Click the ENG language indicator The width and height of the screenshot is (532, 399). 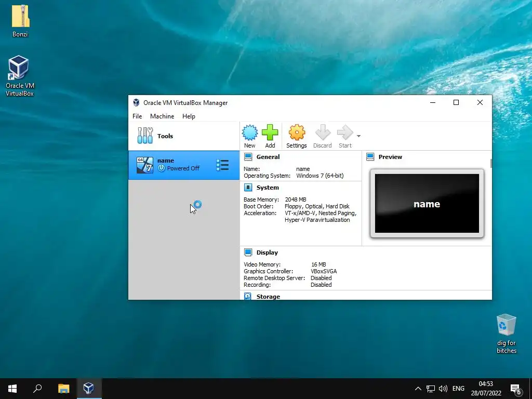point(458,389)
